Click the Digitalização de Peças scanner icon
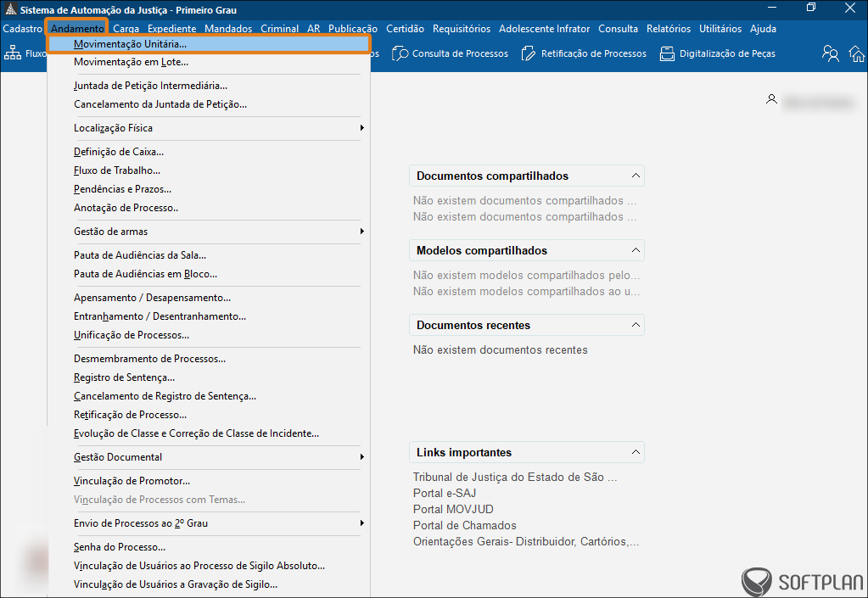The height and width of the screenshot is (598, 868). tap(667, 53)
